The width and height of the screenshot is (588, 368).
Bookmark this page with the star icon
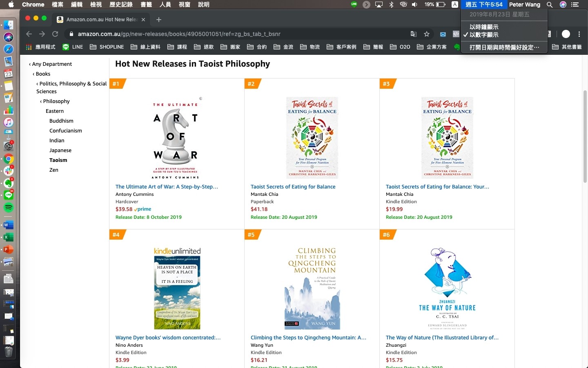tap(427, 34)
